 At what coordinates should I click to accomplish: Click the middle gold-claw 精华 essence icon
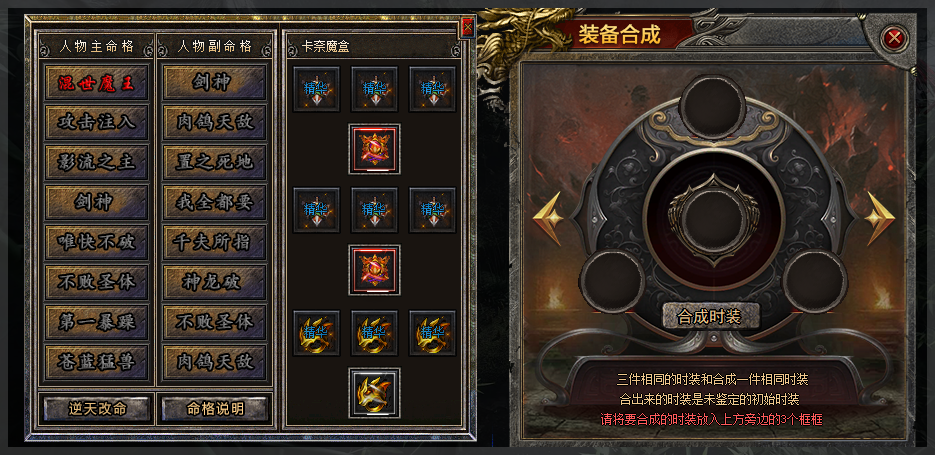click(x=374, y=333)
